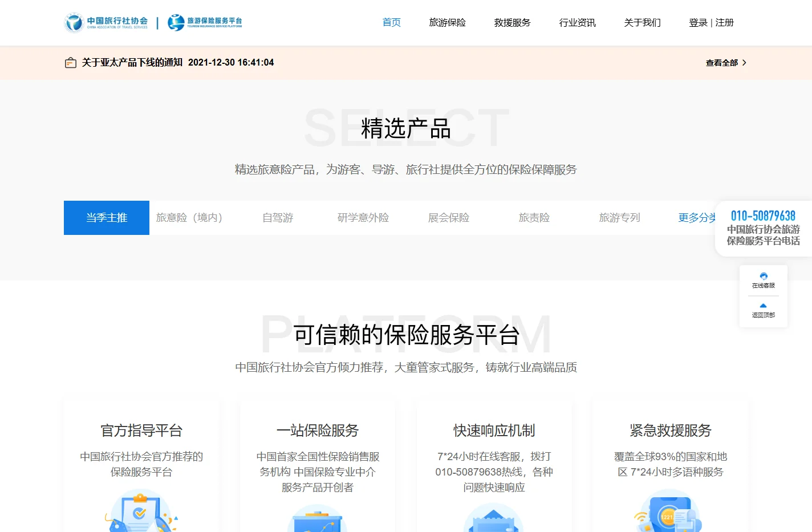Click the 官方指导平台 card title

pos(141,431)
